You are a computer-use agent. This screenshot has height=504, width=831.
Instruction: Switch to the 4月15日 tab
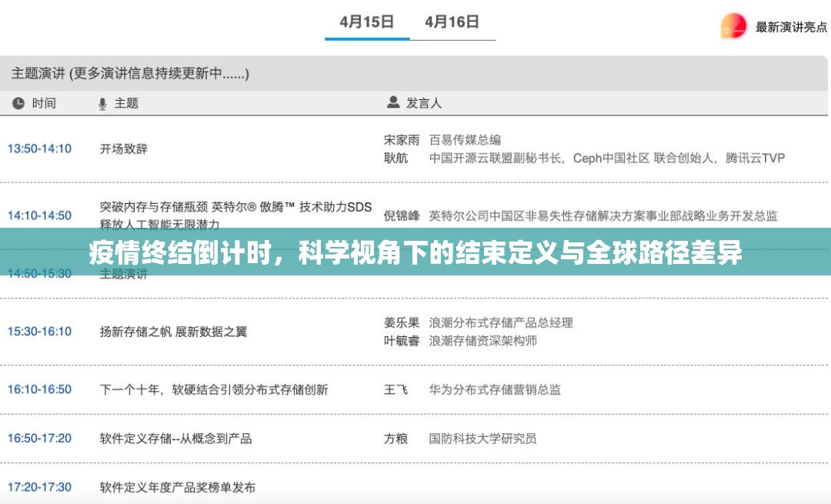tap(367, 22)
